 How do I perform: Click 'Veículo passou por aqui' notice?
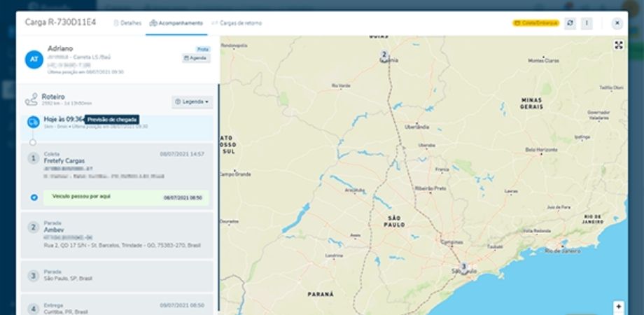tap(126, 197)
